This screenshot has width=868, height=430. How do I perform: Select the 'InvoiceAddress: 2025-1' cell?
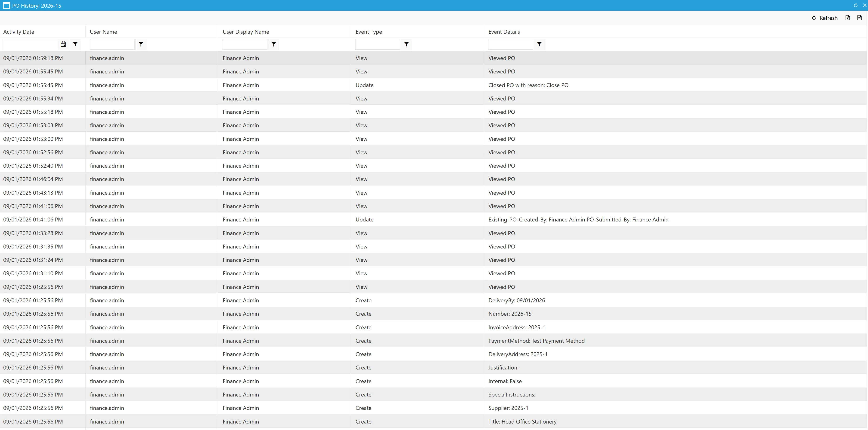[675, 327]
